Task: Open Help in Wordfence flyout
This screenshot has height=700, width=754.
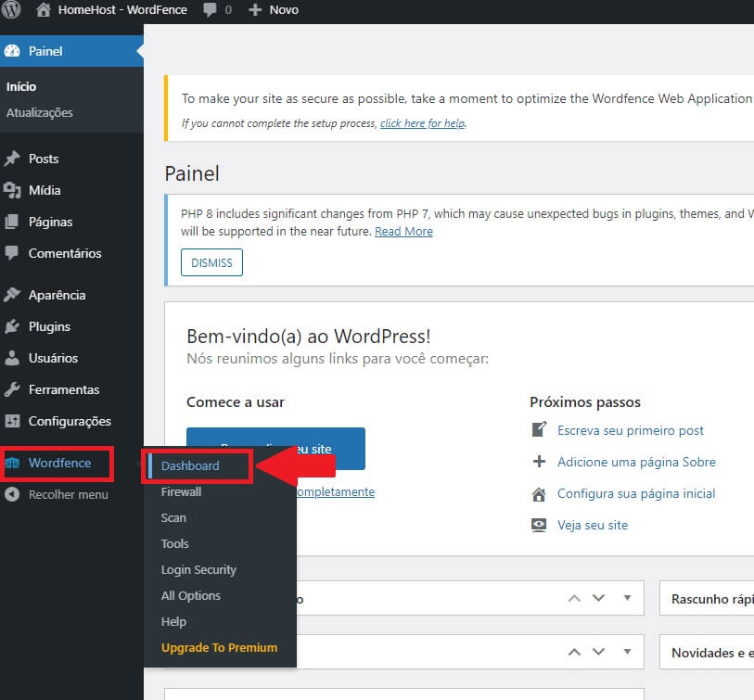Action: point(173,621)
